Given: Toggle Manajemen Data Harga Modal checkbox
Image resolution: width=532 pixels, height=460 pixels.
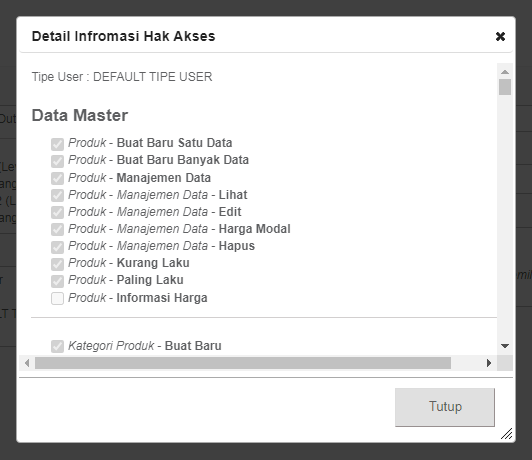Looking at the screenshot, I should pyautogui.click(x=57, y=230).
